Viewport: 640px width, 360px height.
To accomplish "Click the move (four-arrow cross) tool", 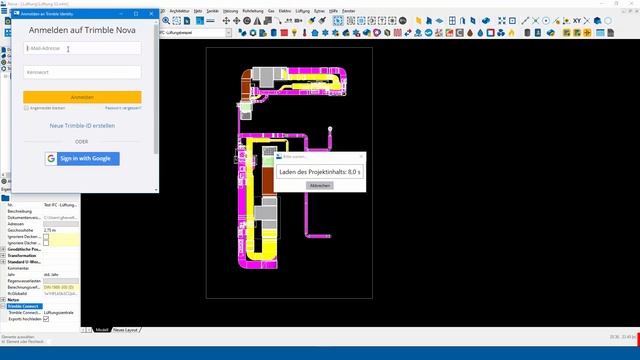I will 226,20.
